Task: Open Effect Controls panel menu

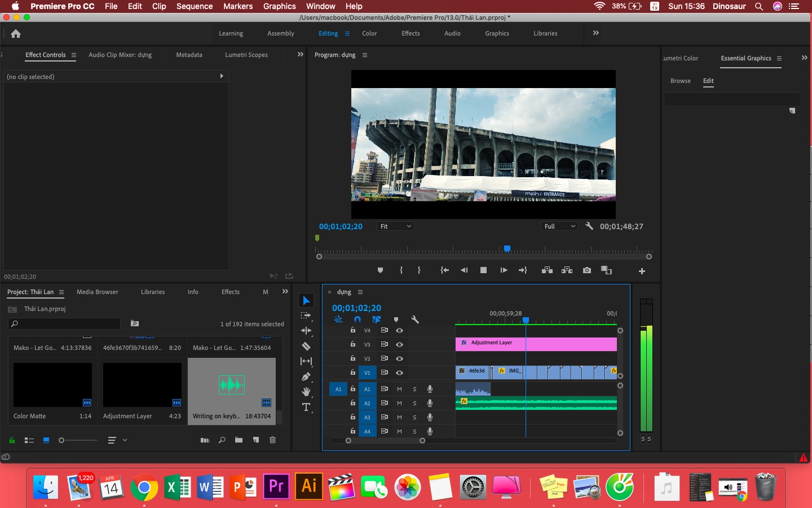Action: pyautogui.click(x=73, y=55)
